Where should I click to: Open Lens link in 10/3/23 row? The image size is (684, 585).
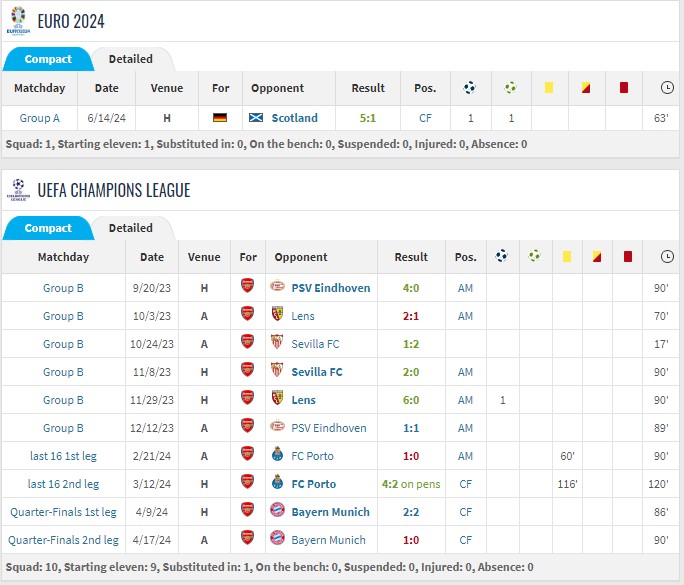pyautogui.click(x=303, y=316)
